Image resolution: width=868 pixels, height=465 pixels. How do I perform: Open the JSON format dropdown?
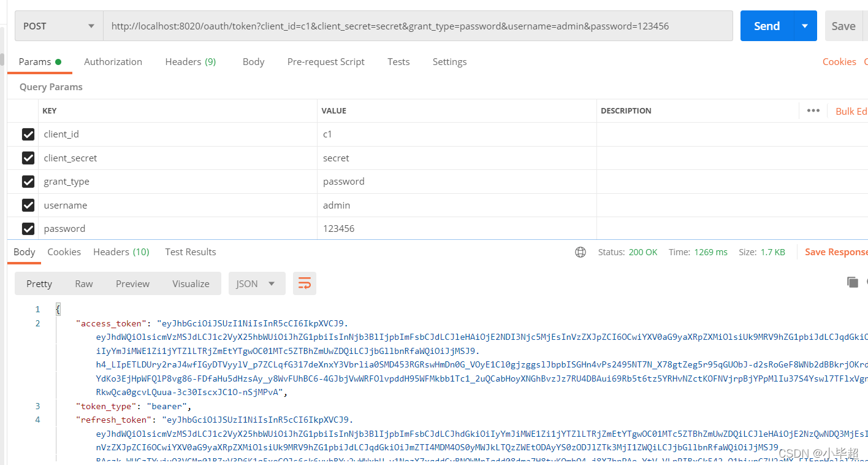[x=257, y=283]
